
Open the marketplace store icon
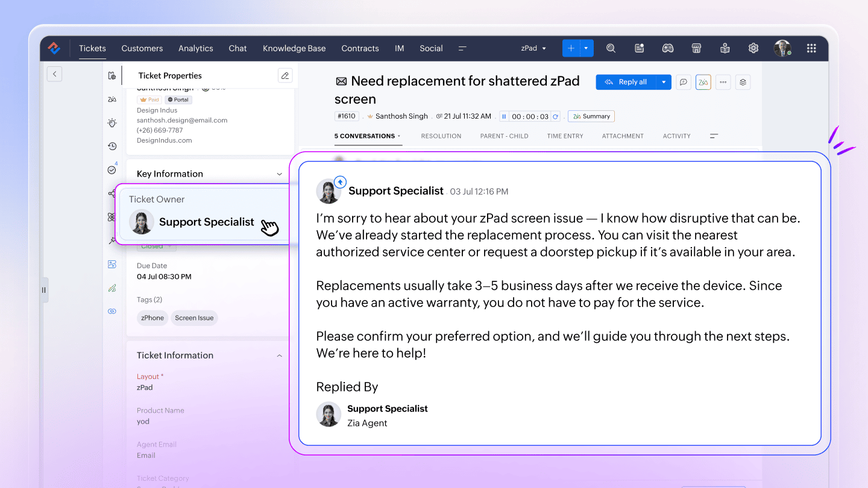pyautogui.click(x=696, y=48)
